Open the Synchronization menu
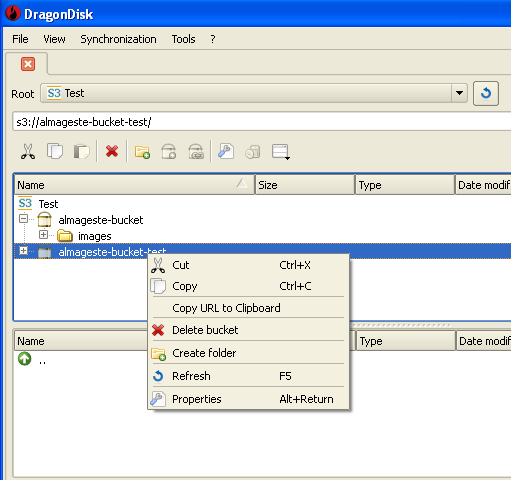The height and width of the screenshot is (480, 511). pyautogui.click(x=118, y=39)
